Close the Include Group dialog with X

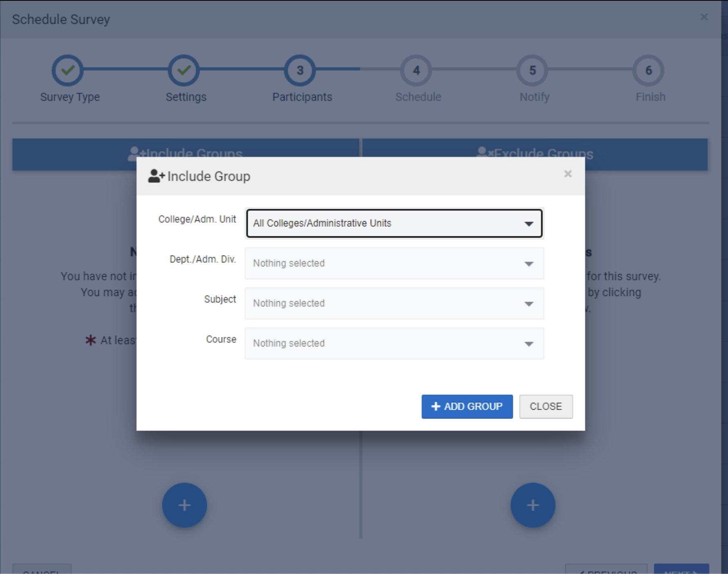point(568,174)
